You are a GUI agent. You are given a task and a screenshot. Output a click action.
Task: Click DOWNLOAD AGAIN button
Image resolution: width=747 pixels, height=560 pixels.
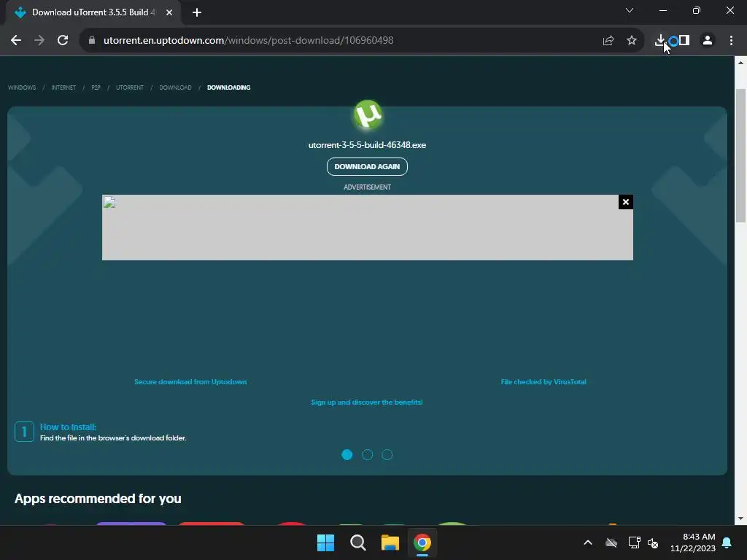pos(368,167)
